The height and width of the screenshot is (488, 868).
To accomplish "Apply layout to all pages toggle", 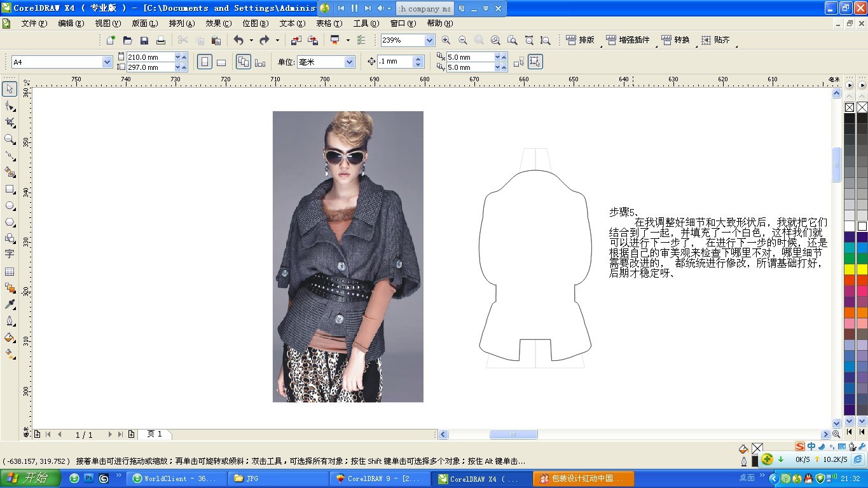I will [244, 62].
